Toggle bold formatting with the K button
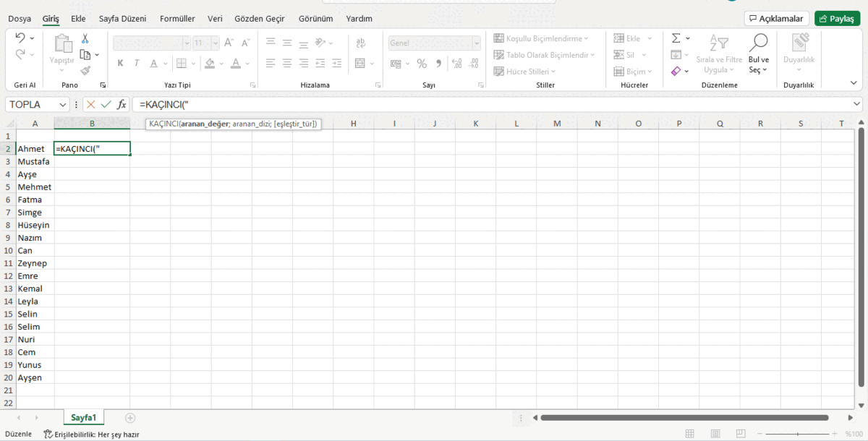Screen dimensions: 868x441 point(120,64)
